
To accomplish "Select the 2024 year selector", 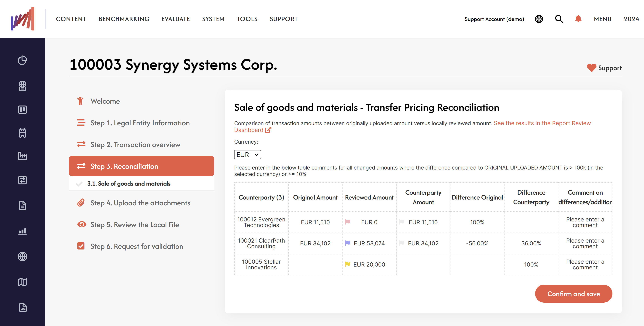I will point(631,19).
